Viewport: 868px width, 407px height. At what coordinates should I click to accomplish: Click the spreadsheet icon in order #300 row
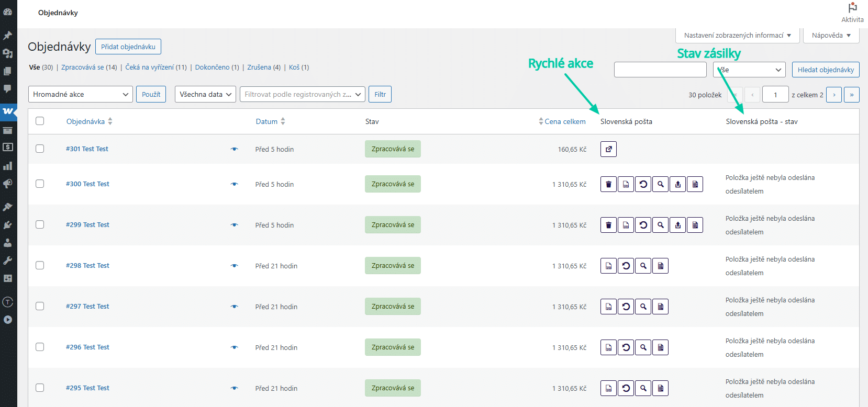click(x=695, y=184)
